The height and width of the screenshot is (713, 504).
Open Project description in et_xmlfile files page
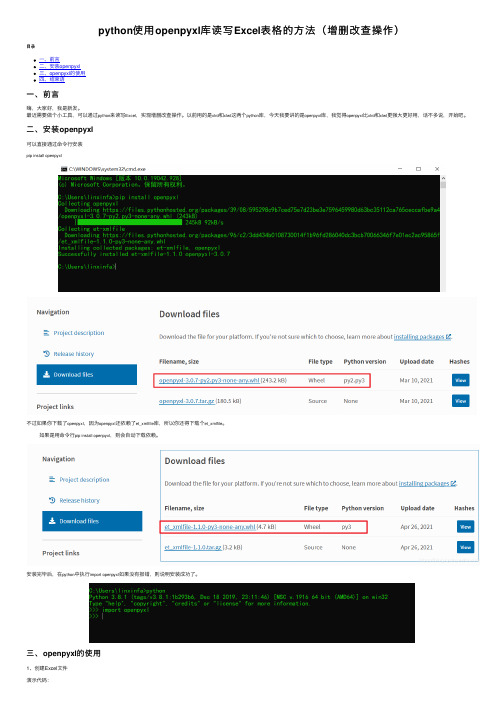tap(84, 480)
